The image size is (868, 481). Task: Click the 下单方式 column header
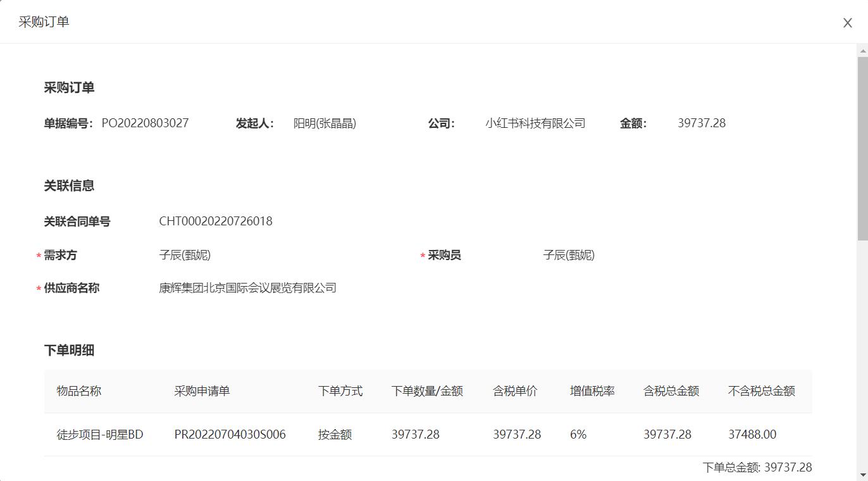click(x=340, y=391)
